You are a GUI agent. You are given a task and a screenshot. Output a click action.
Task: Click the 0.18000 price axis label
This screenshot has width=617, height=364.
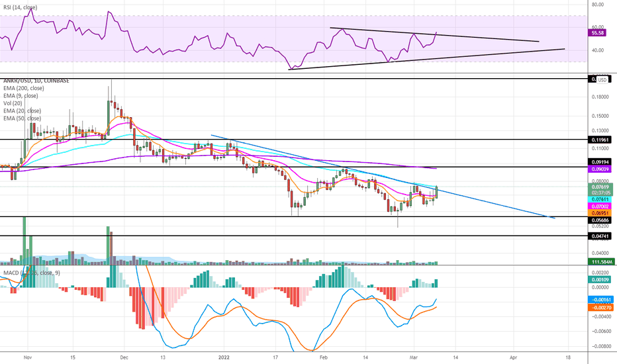600,97
